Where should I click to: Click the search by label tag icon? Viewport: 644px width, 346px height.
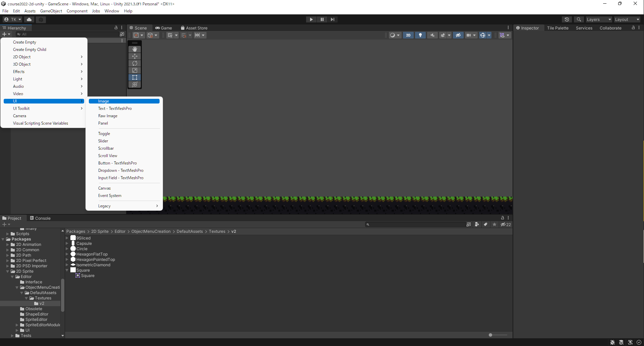485,224
